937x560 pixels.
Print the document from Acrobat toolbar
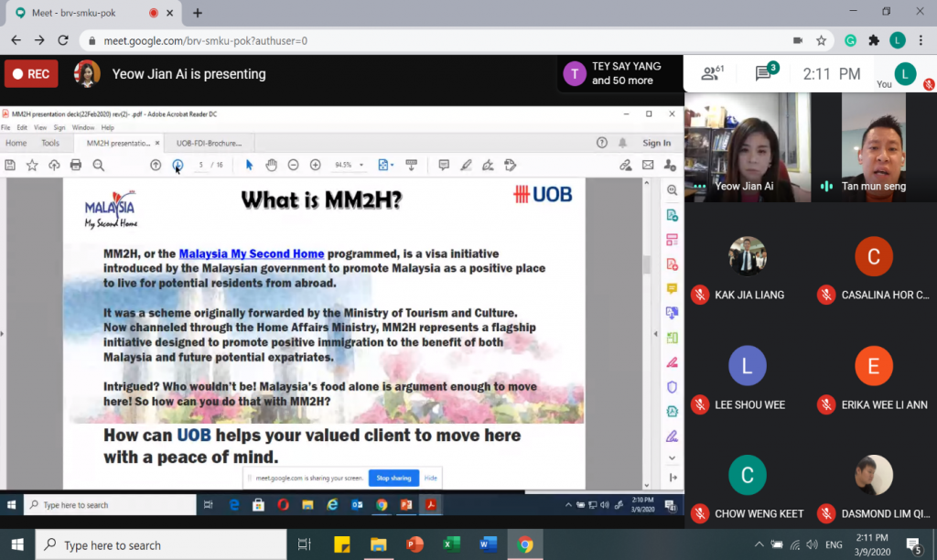coord(76,165)
